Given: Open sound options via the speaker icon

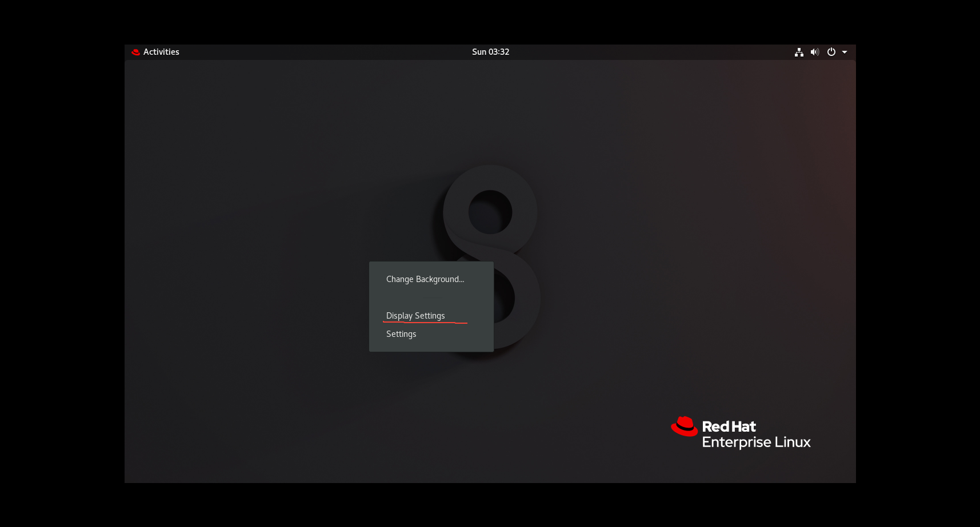Looking at the screenshot, I should [x=814, y=51].
